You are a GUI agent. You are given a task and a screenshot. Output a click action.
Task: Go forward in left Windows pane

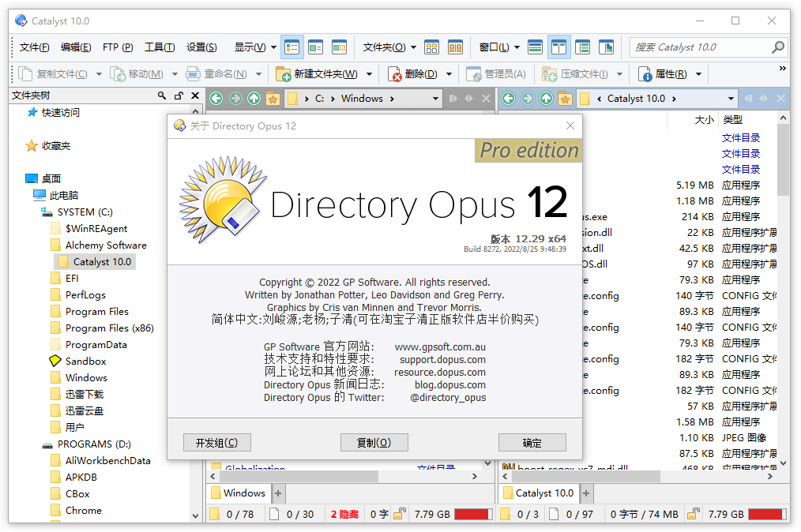235,98
